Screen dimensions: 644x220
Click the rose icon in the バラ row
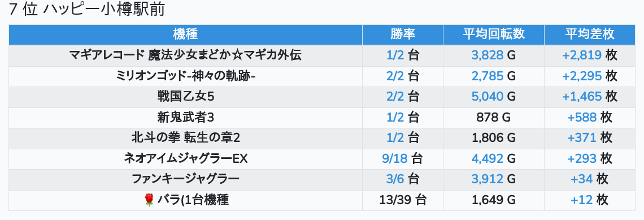[149, 200]
